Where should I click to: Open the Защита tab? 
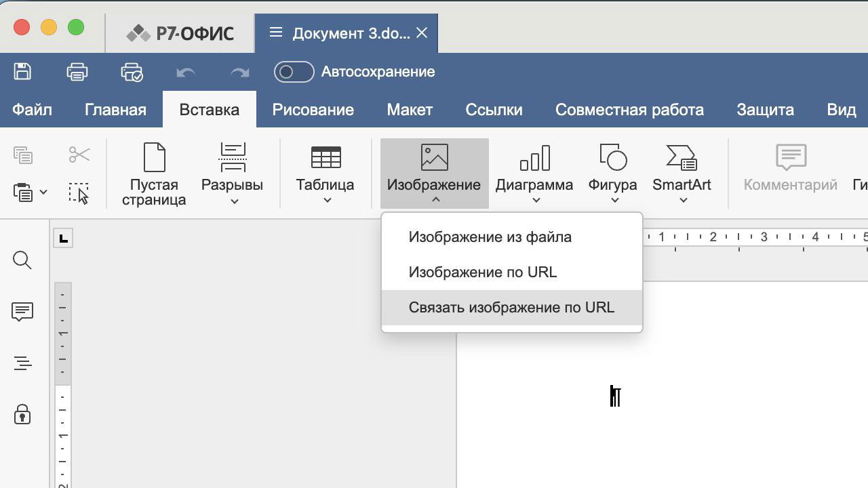tap(765, 110)
